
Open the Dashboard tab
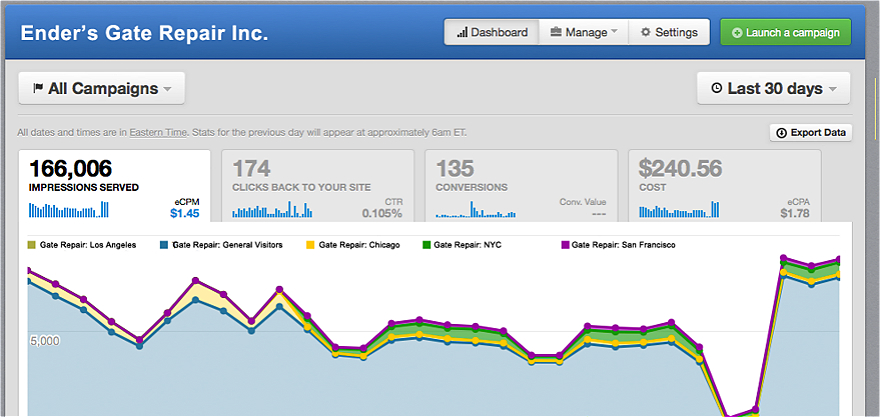click(x=492, y=32)
